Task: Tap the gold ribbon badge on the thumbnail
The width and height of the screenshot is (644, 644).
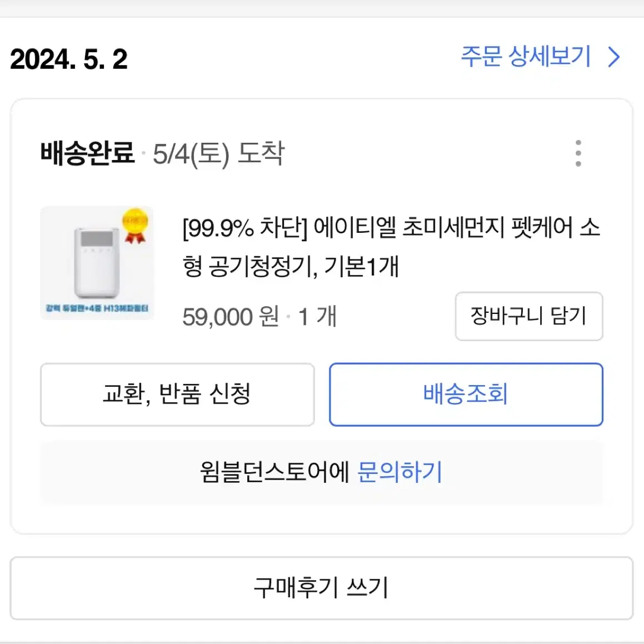Action: (x=135, y=226)
